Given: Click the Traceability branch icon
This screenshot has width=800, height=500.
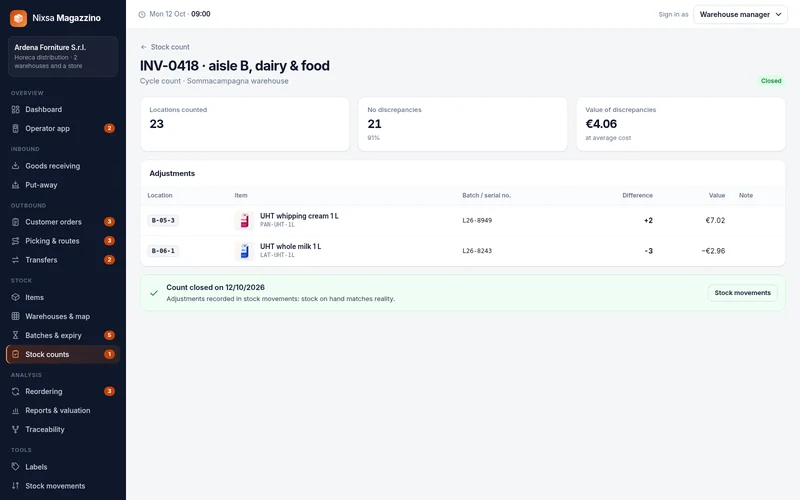Looking at the screenshot, I should [x=15, y=430].
